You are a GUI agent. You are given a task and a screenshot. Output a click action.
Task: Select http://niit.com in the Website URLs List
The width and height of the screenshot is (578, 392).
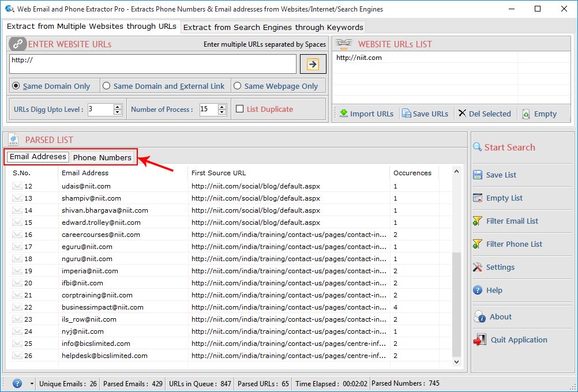click(x=359, y=58)
